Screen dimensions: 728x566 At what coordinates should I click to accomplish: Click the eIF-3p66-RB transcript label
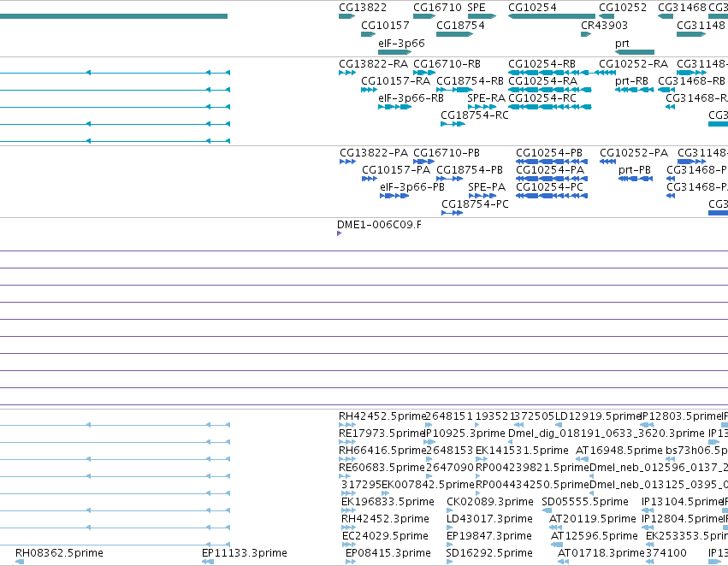tap(411, 97)
